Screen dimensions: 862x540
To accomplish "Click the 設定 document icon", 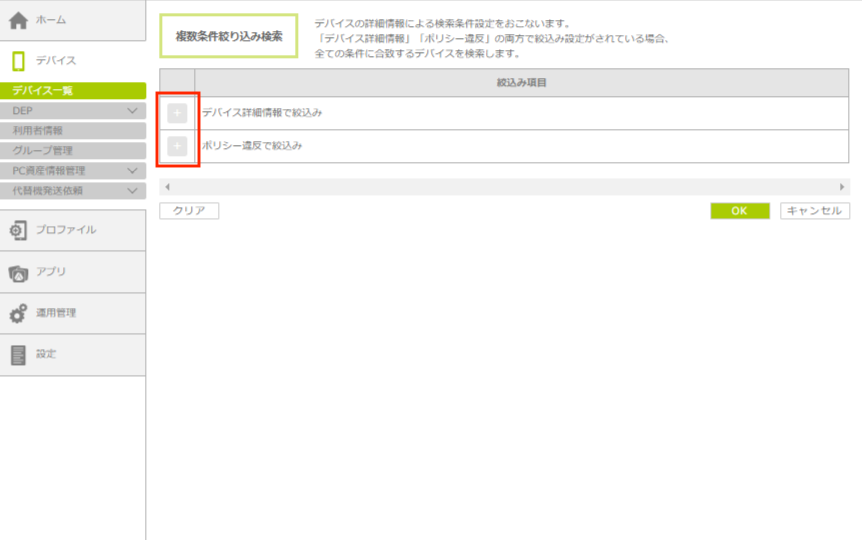I will tap(18, 354).
